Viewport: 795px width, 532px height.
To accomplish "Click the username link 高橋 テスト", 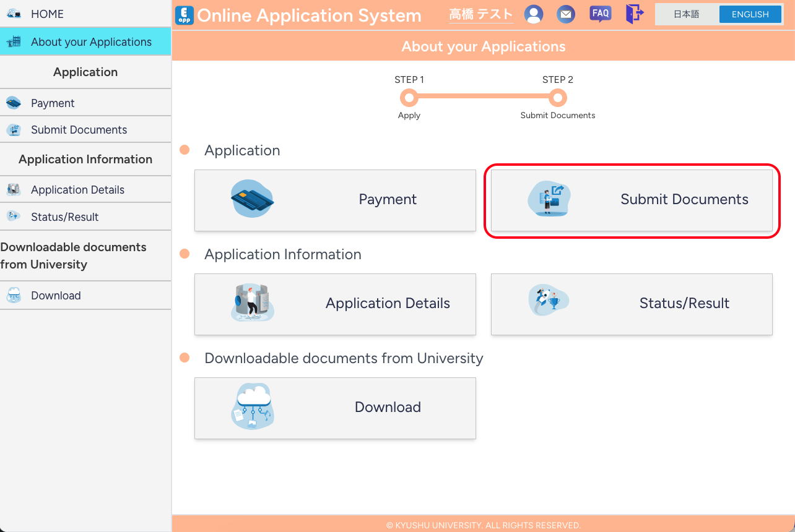I will pyautogui.click(x=481, y=14).
